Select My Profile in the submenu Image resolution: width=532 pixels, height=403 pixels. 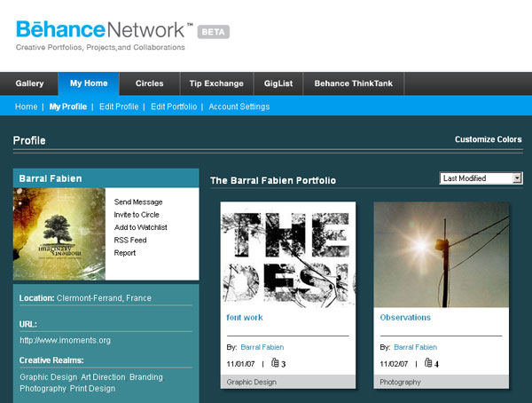coord(68,107)
